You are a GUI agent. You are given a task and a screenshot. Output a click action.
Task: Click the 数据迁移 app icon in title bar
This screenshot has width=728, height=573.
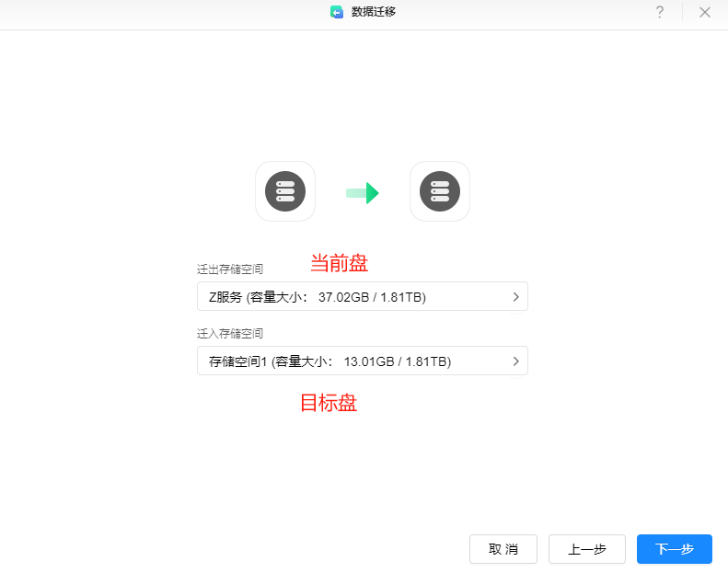[x=337, y=12]
